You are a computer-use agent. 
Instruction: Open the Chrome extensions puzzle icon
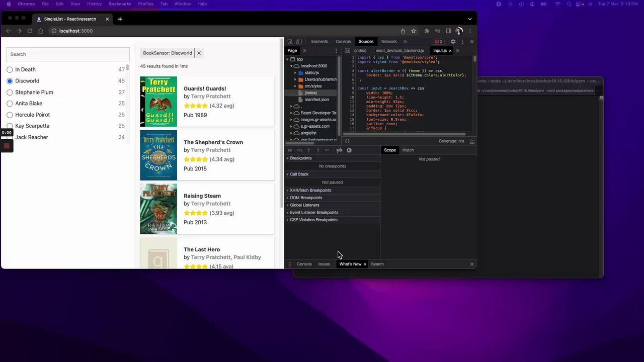point(427,31)
